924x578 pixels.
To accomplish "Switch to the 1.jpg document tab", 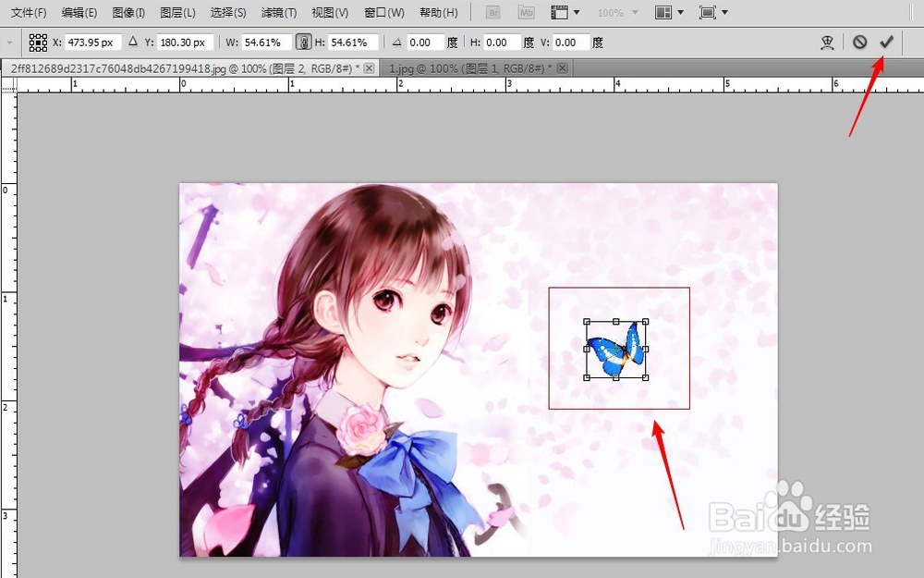I will click(x=471, y=68).
